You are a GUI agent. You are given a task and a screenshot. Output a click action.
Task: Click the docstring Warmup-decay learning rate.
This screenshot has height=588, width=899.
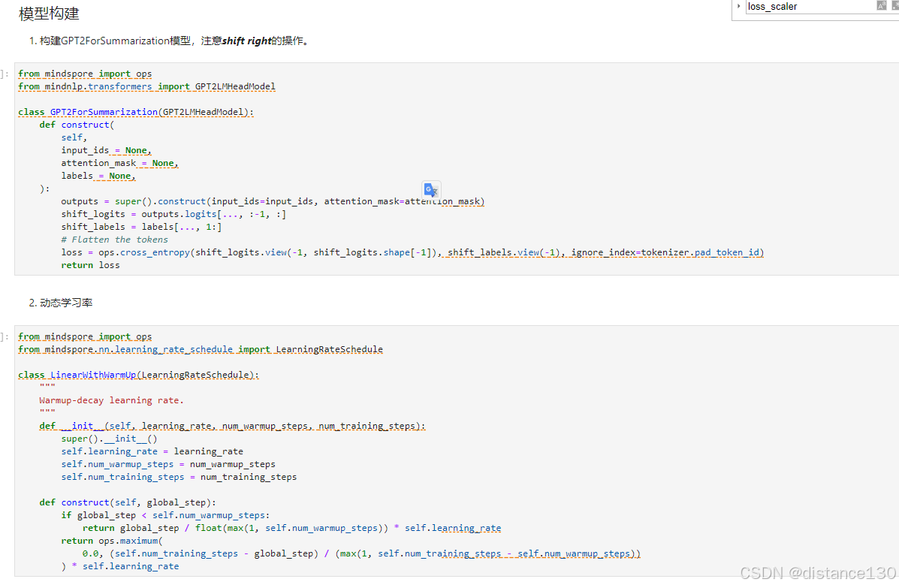pyautogui.click(x=112, y=400)
